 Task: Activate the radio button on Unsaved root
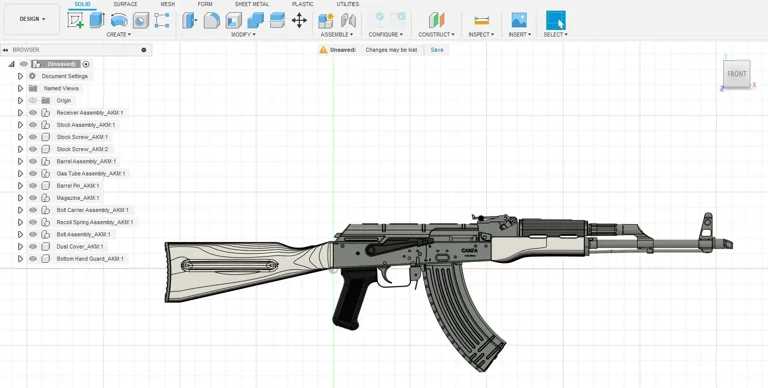(86, 64)
